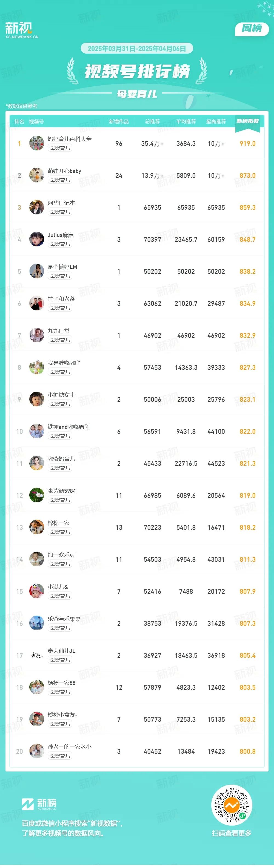This screenshot has width=274, height=868.
Task: Click the 新增作品 column header
Action: coord(119,122)
